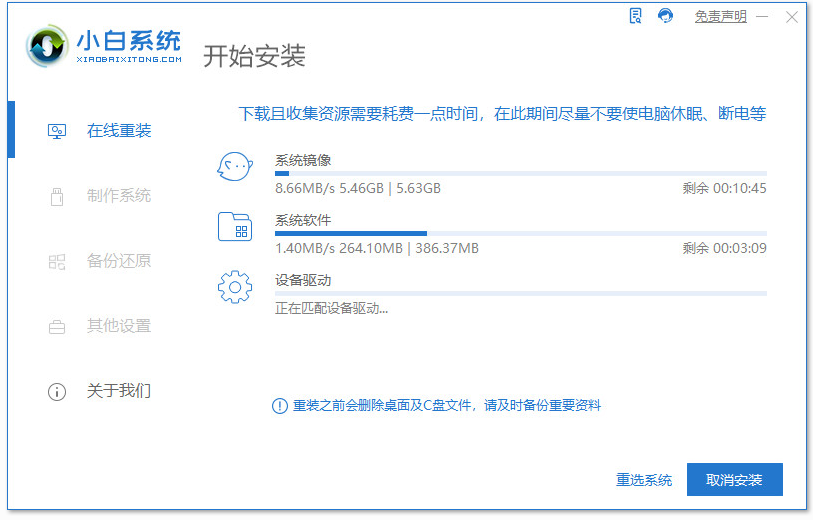Click the 重选系统 button

644,480
